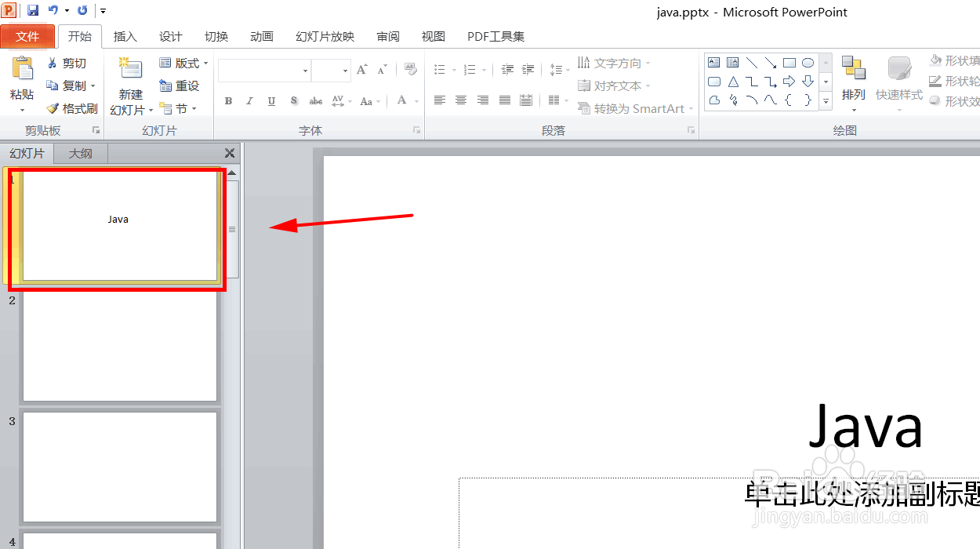Open font color dropdown arrow
This screenshot has height=549, width=980.
click(415, 101)
